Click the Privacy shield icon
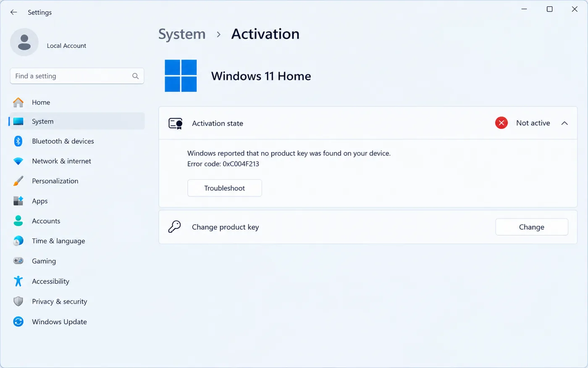The height and width of the screenshot is (368, 588). click(18, 301)
